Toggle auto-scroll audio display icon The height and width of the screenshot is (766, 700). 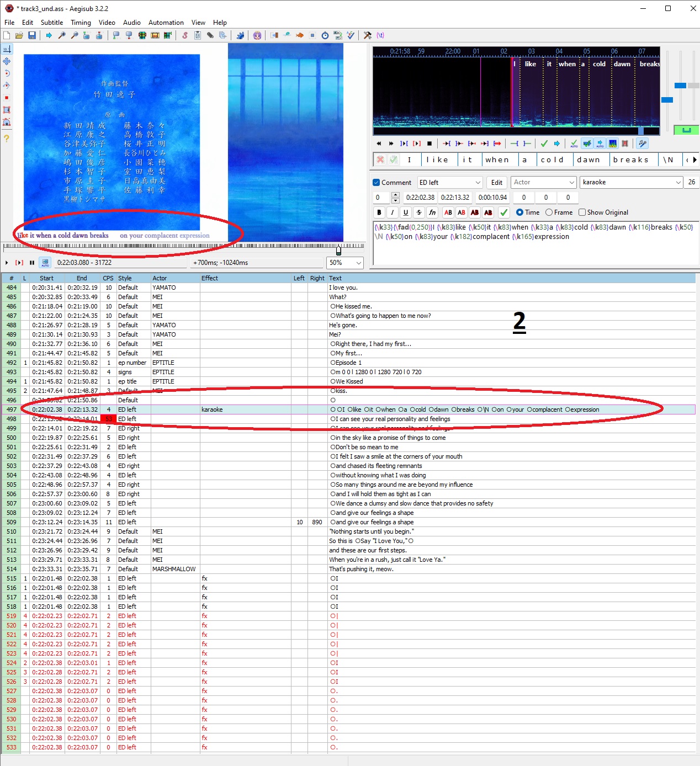tap(600, 143)
